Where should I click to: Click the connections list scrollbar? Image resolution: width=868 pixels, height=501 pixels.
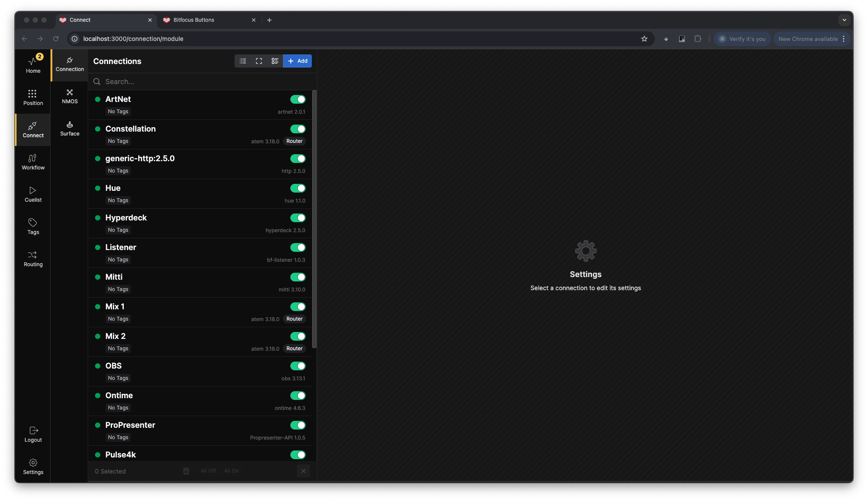tap(314, 219)
